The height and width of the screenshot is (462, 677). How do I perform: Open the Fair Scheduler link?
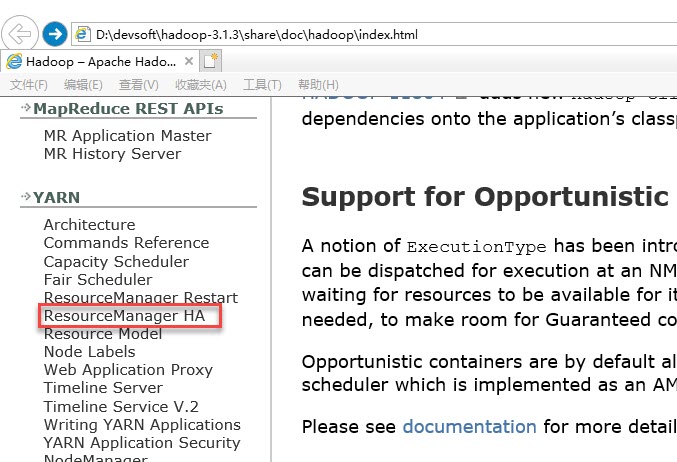(x=98, y=279)
